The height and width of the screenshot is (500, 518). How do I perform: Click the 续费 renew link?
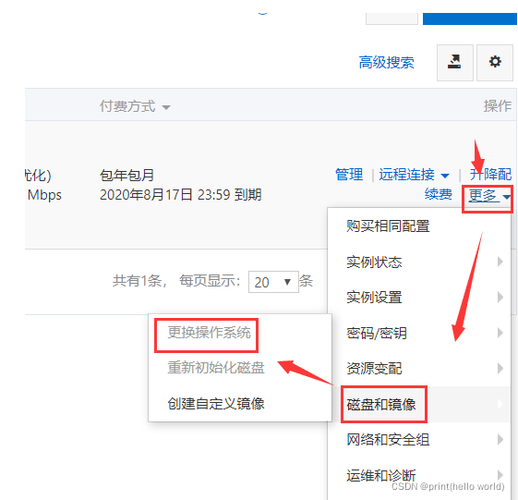pyautogui.click(x=438, y=194)
